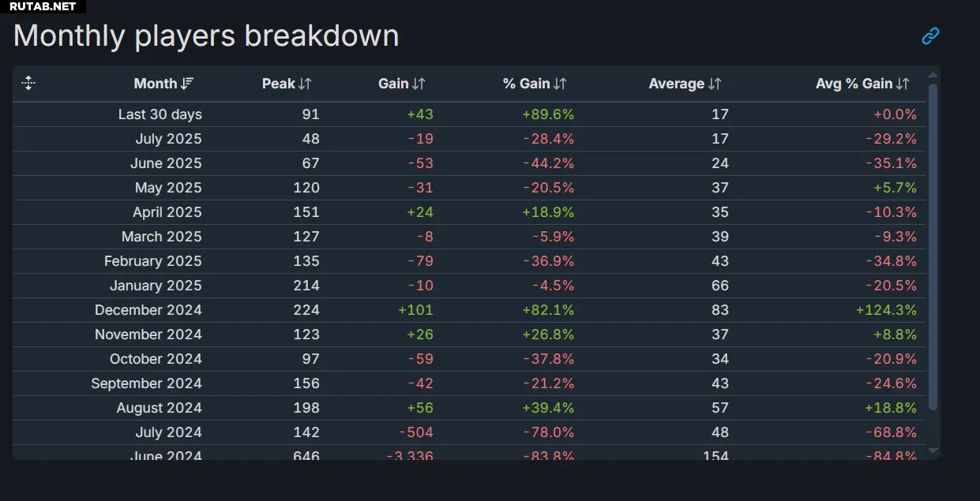980x501 pixels.
Task: Click the July 2025 month cell
Action: coord(168,139)
